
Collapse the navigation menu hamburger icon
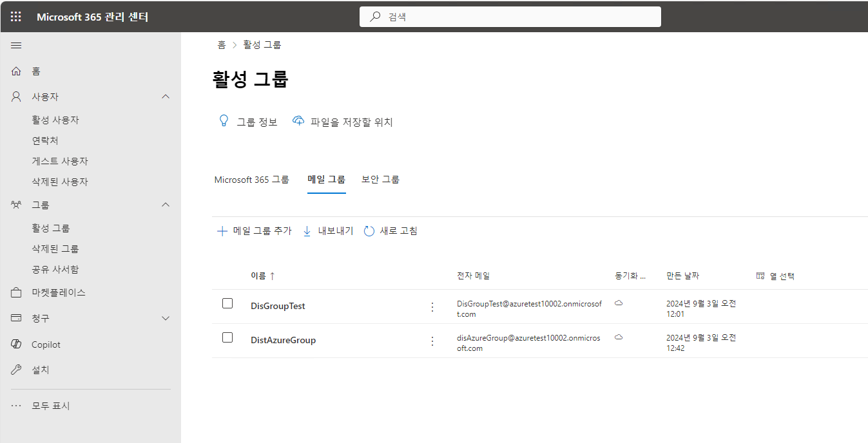[x=16, y=45]
